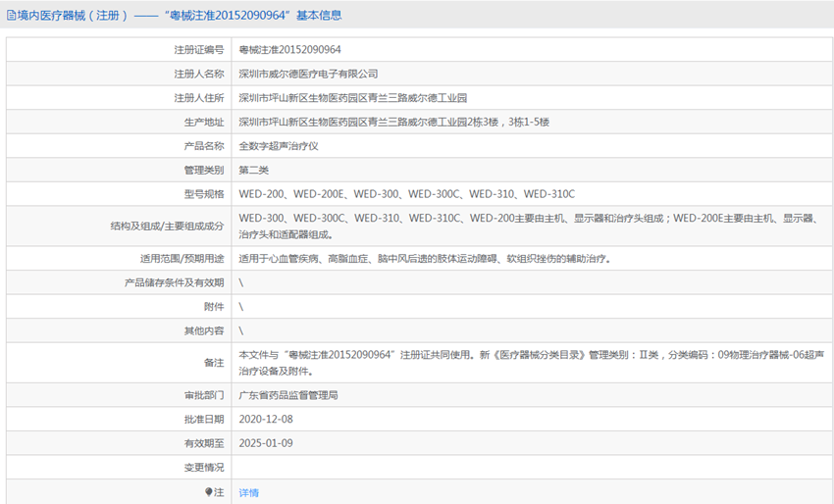Click the 附件 label
The height and width of the screenshot is (504, 834).
[x=214, y=306]
